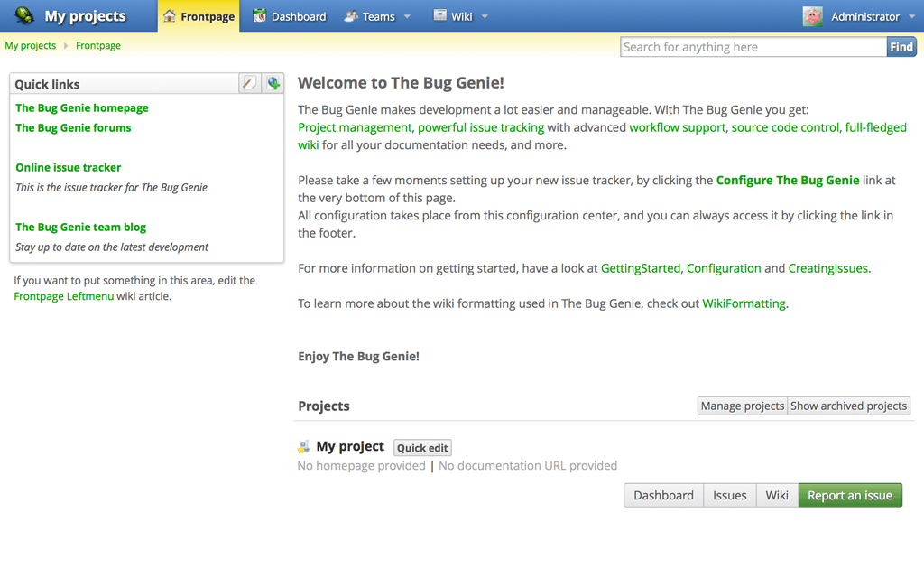Click the search input field
Screen dimensions: 924x578
coord(753,47)
